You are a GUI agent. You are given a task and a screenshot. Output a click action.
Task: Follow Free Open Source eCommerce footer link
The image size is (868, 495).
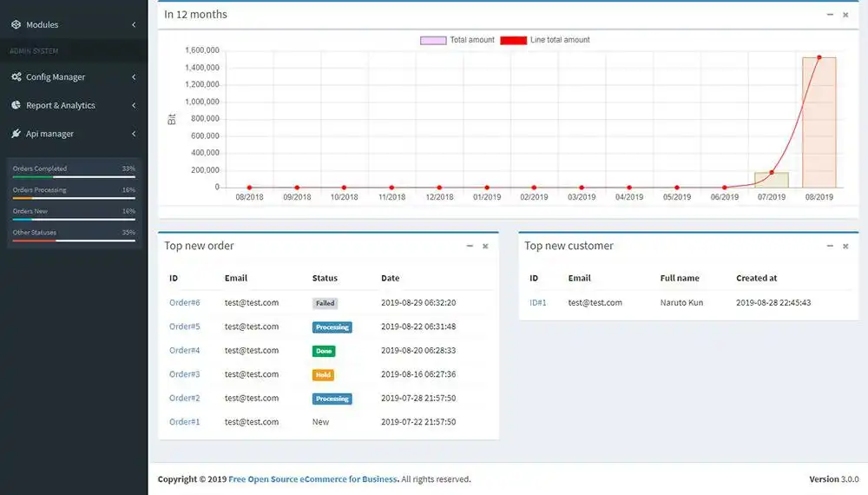tap(312, 479)
